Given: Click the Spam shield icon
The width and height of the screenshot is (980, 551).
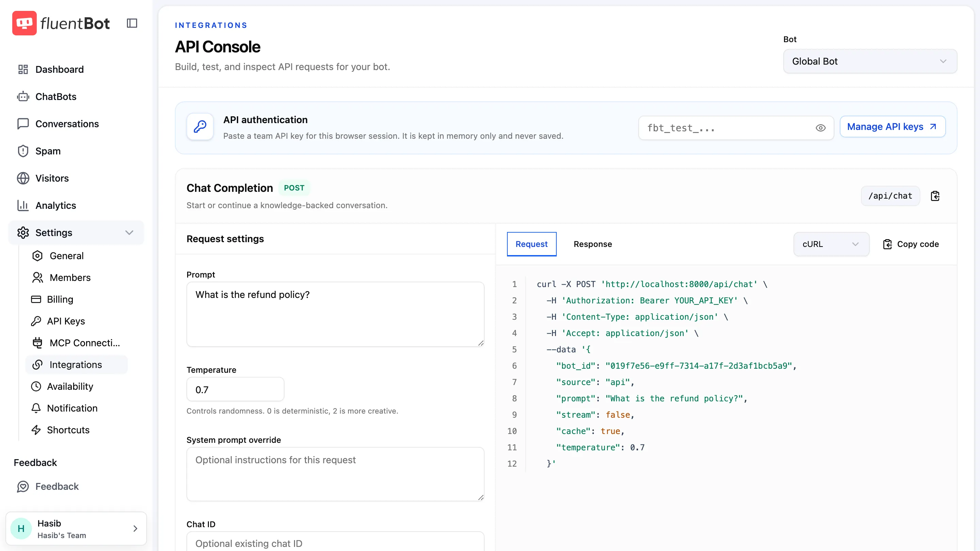Looking at the screenshot, I should (x=23, y=151).
